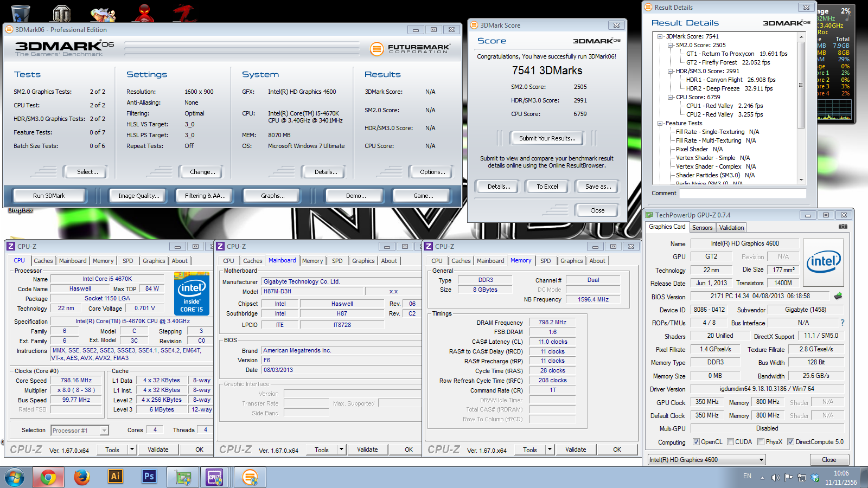This screenshot has width=868, height=488.
Task: Click the Options... button under Results
Action: (432, 172)
